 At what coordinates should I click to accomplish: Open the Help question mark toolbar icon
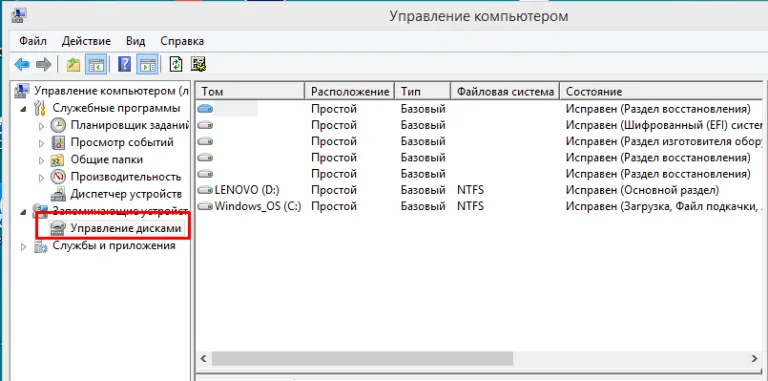124,64
